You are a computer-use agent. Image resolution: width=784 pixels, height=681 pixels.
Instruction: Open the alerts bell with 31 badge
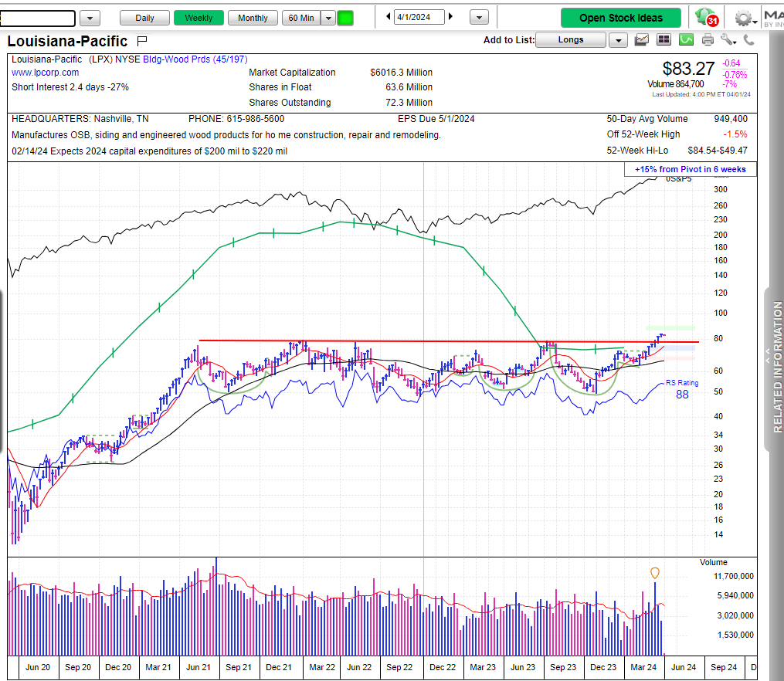(x=707, y=18)
